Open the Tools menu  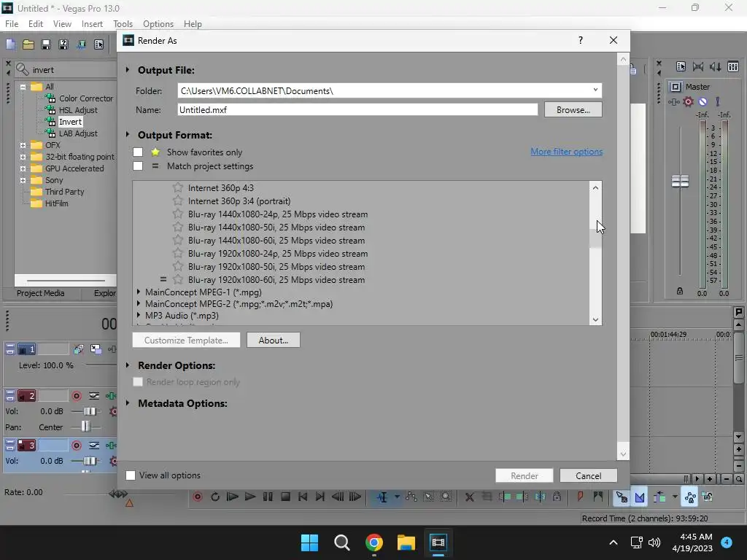click(x=123, y=24)
